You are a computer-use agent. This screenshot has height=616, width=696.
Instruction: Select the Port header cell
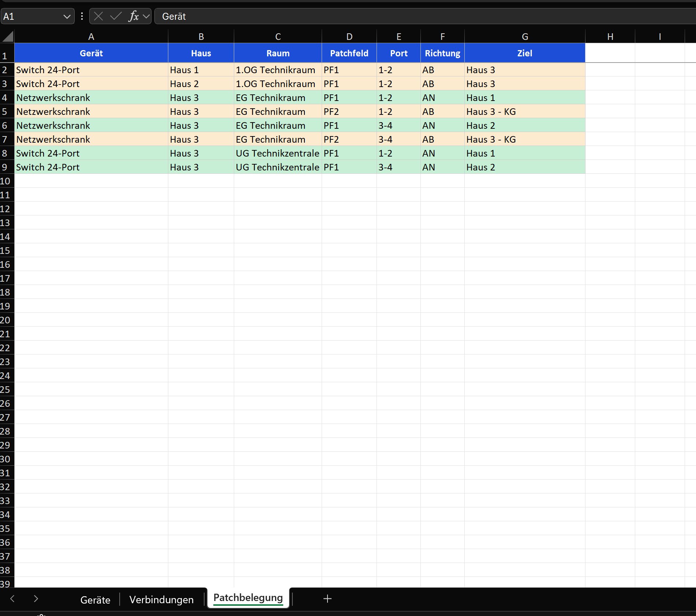point(398,53)
